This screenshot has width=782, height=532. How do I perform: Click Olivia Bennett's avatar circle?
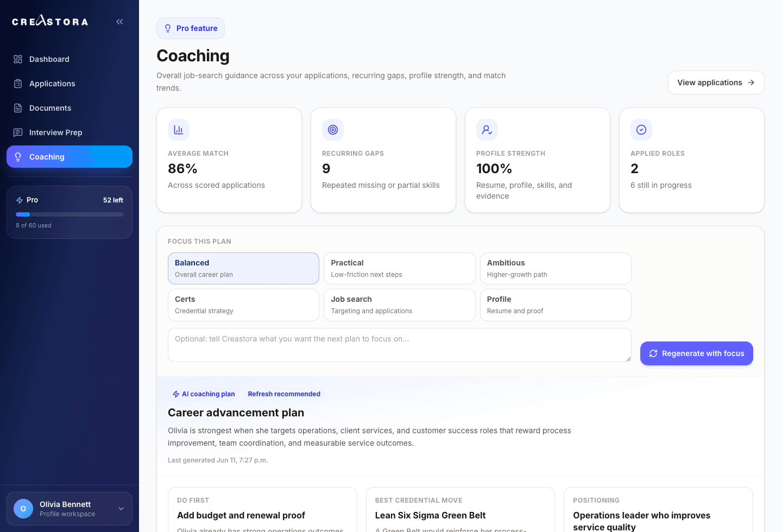pyautogui.click(x=23, y=509)
